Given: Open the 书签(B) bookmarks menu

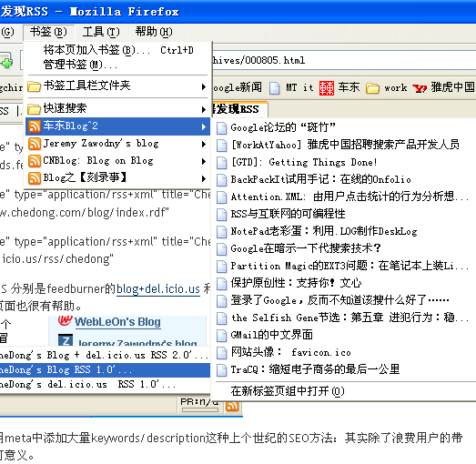Looking at the screenshot, I should pos(48,32).
